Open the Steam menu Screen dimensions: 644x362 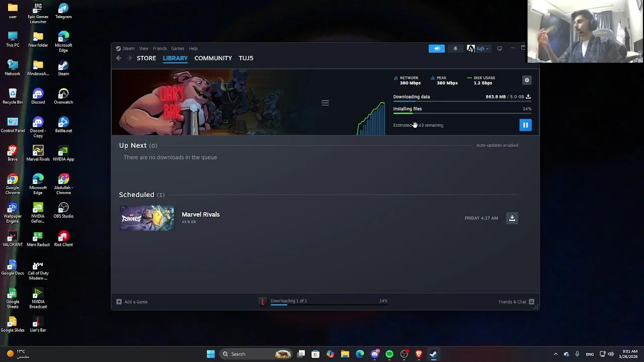click(x=125, y=49)
